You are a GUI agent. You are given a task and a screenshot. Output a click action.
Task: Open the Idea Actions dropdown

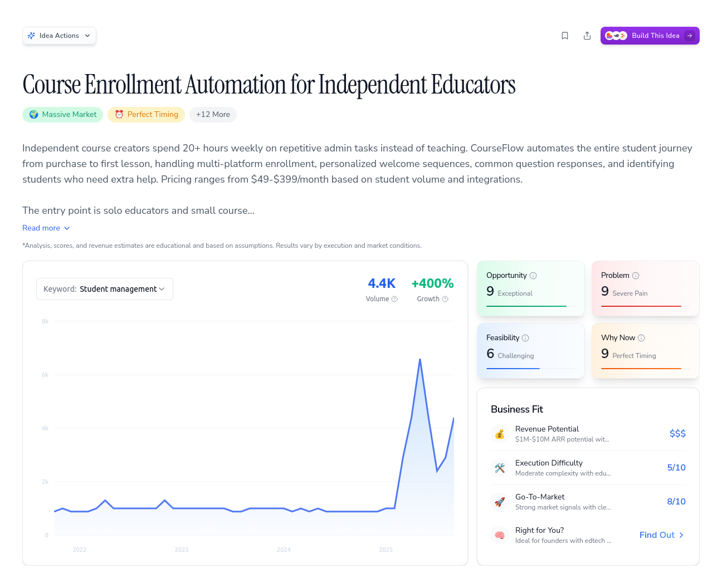tap(59, 35)
